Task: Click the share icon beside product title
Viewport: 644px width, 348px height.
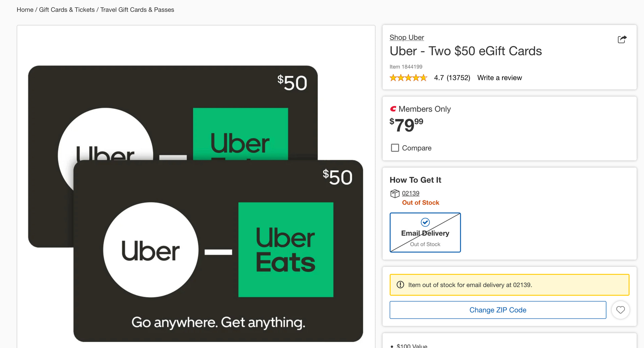Action: pos(622,40)
